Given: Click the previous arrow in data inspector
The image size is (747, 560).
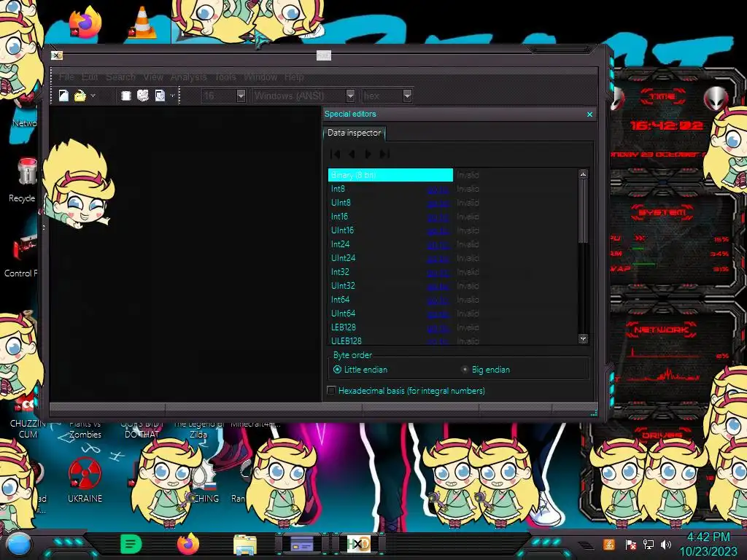Looking at the screenshot, I should 352,154.
